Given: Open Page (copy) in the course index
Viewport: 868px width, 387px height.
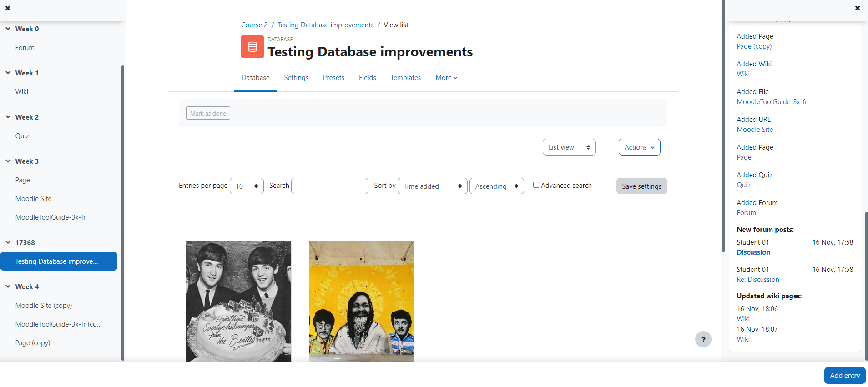Looking at the screenshot, I should (x=33, y=343).
